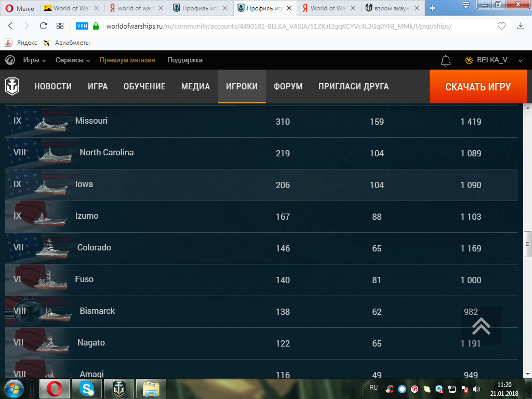
Task: Reload the page with the refresh icon
Action: [x=43, y=26]
